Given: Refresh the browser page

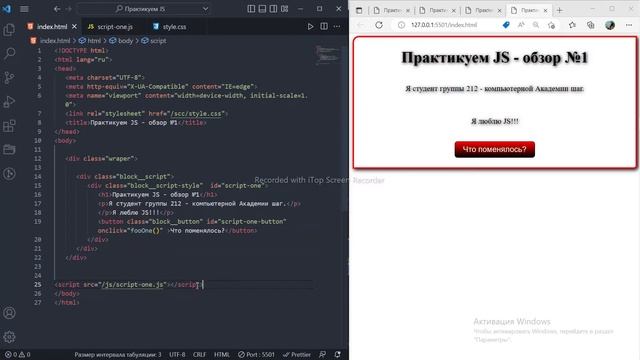Looking at the screenshot, I should coord(379,25).
